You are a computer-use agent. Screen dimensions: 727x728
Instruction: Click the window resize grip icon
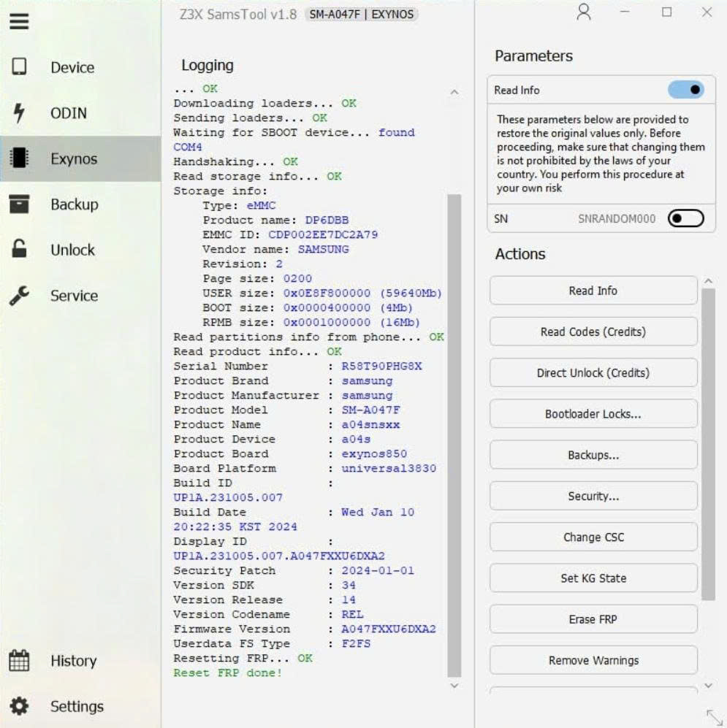715,716
